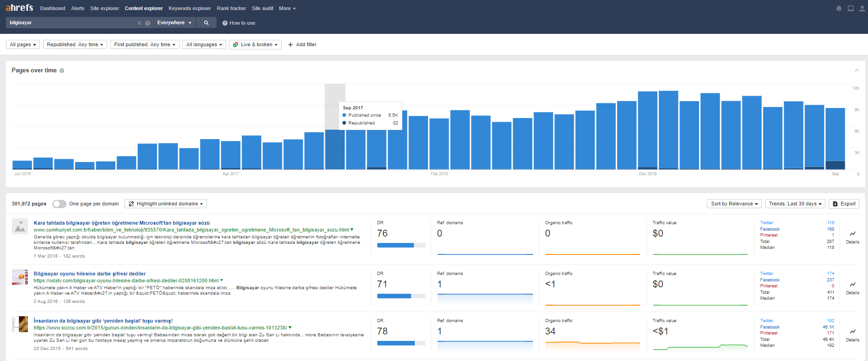Click the Organic traffic value 34
868x361 pixels.
tap(550, 331)
